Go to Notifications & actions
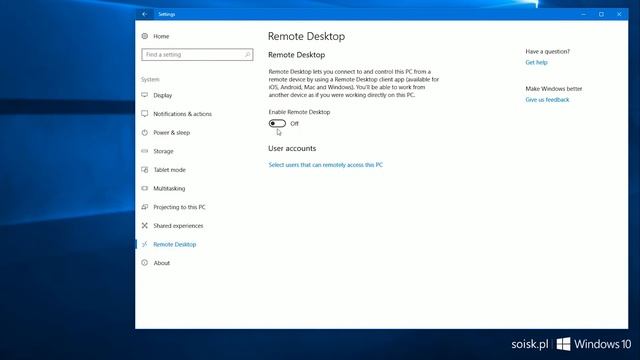Image resolution: width=640 pixels, height=360 pixels. coord(182,114)
